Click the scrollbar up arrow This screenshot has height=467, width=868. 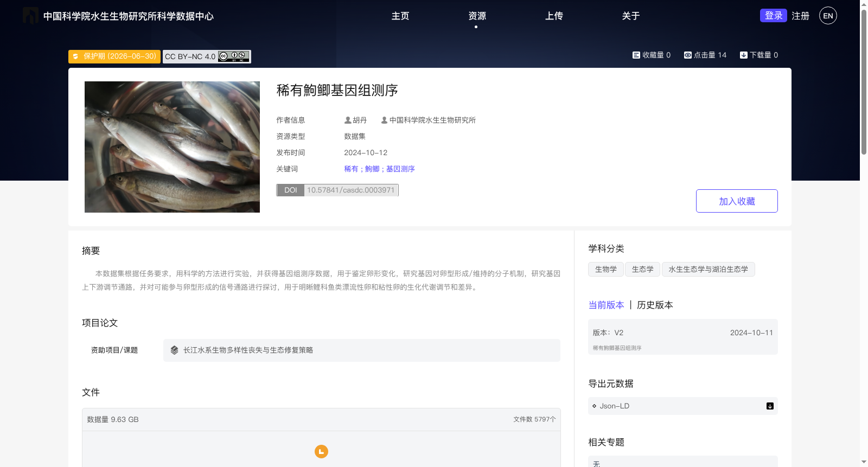tap(864, 4)
